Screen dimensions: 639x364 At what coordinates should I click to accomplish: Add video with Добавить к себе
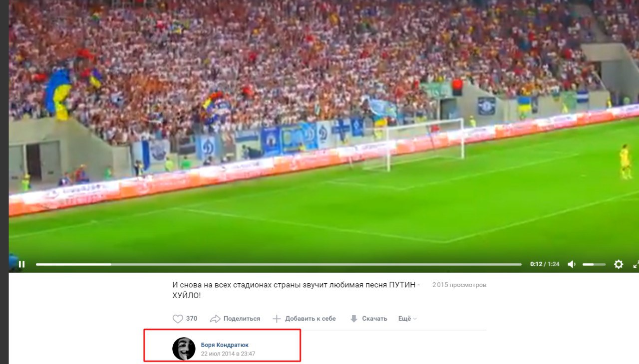click(311, 319)
